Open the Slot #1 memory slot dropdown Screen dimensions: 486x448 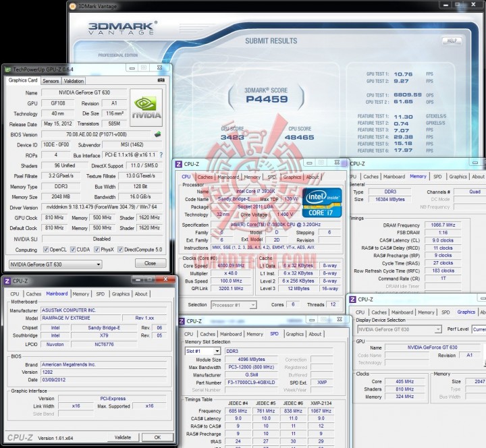(x=202, y=351)
